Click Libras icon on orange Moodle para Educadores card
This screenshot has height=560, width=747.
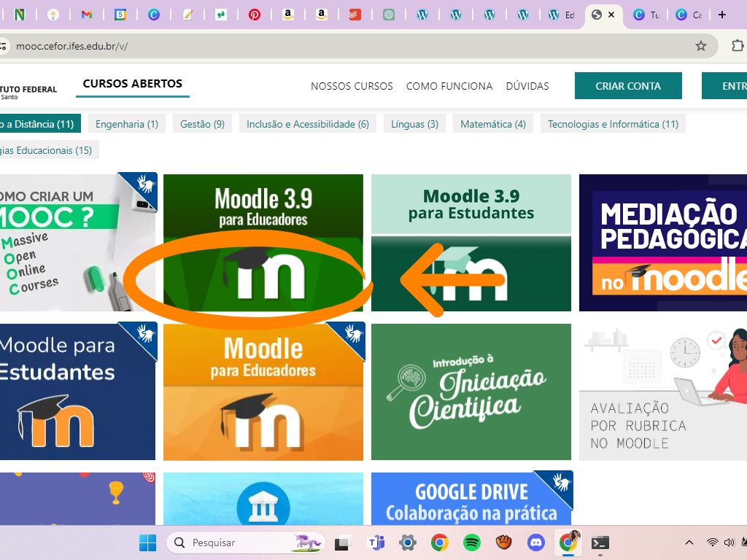tap(352, 334)
